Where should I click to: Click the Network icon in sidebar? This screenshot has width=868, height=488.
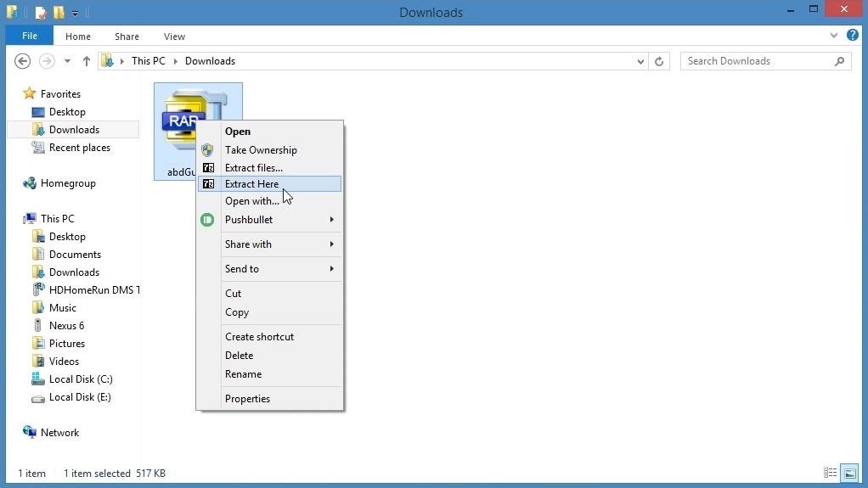pos(30,432)
